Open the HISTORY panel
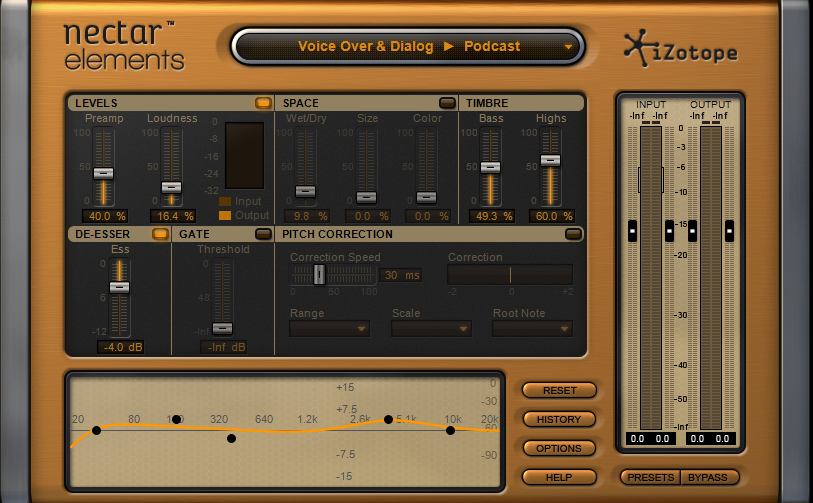This screenshot has width=813, height=503. tap(559, 419)
